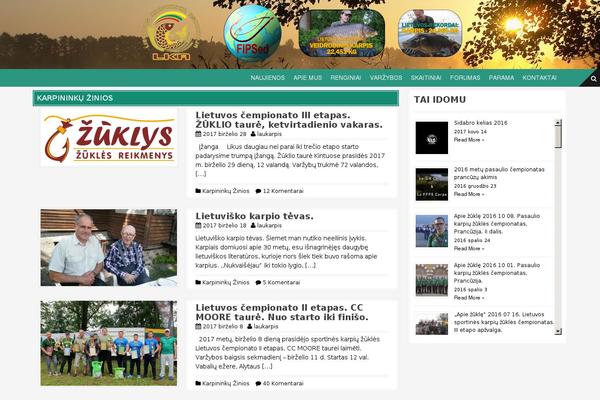Click user icon beside karpio tėvas author
The width and height of the screenshot is (600, 400).
point(253,225)
